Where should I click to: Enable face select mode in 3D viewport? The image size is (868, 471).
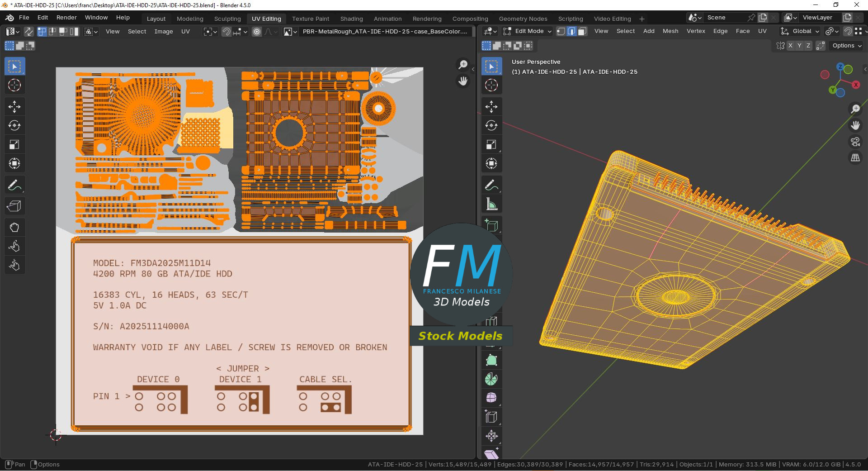click(582, 31)
